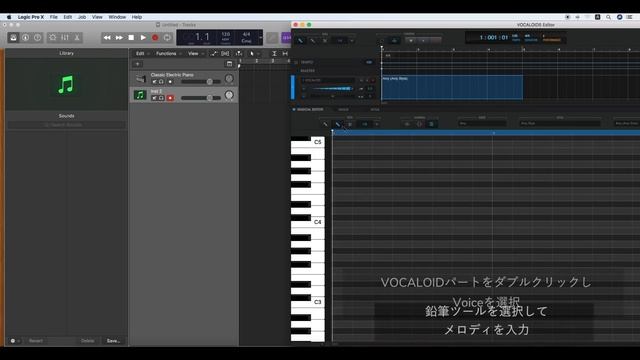Image resolution: width=640 pixels, height=360 pixels.
Task: Select the pencil tool in Musical Editor toolbar
Action: 338,124
